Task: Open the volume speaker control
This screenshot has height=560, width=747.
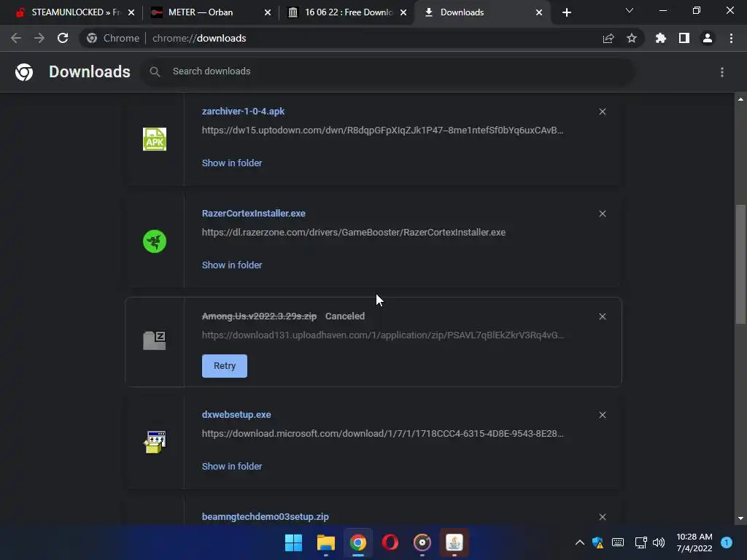Action: [x=659, y=542]
